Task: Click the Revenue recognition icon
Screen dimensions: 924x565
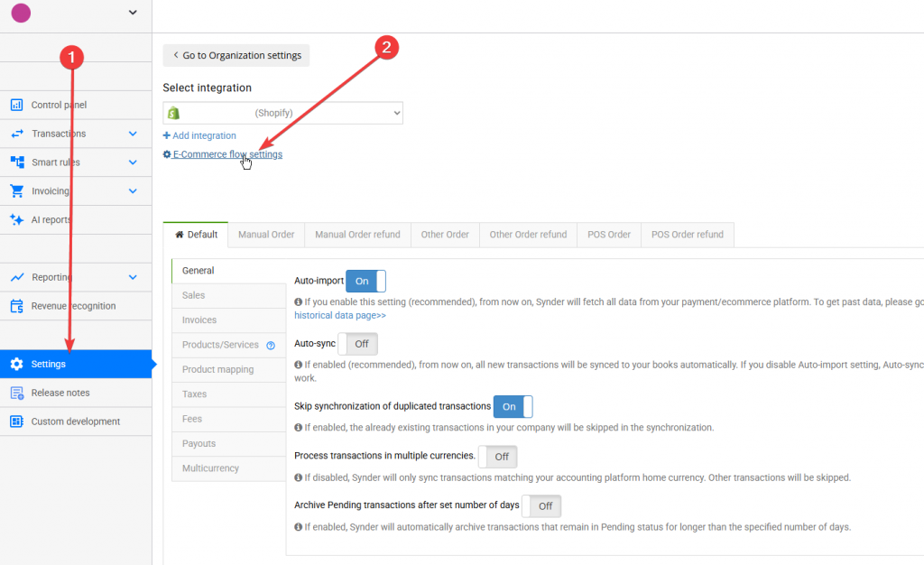Action: click(x=16, y=306)
